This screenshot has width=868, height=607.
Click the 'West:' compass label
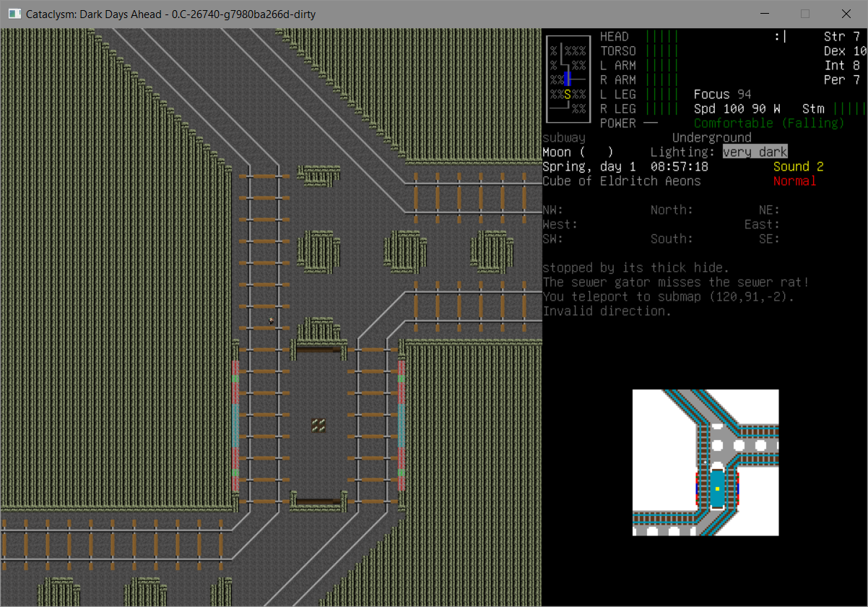click(x=560, y=224)
